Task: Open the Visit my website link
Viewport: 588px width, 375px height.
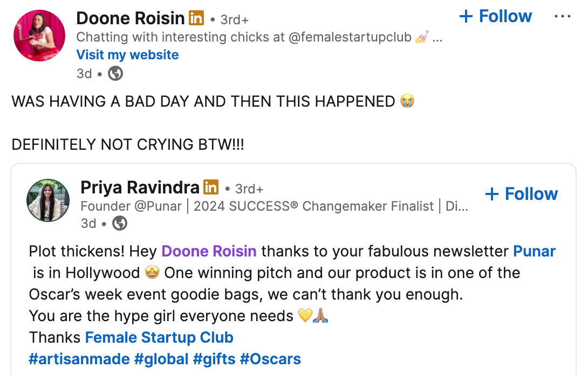Action: (127, 55)
